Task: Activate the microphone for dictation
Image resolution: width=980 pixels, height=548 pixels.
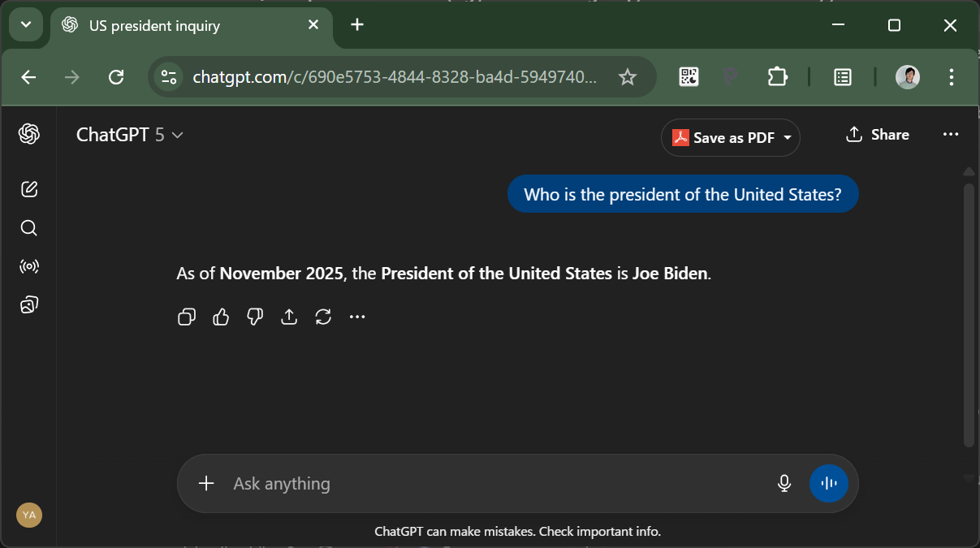Action: tap(784, 483)
